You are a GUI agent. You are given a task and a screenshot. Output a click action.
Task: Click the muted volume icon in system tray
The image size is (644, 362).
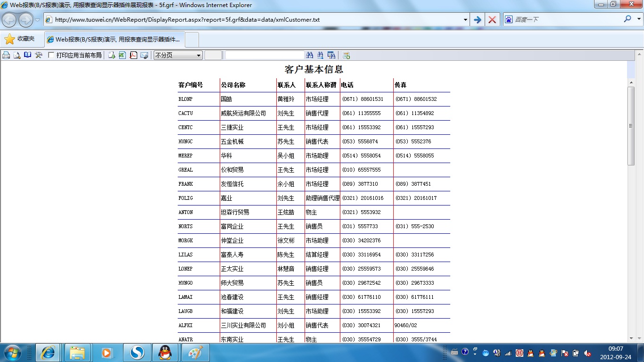(x=587, y=353)
